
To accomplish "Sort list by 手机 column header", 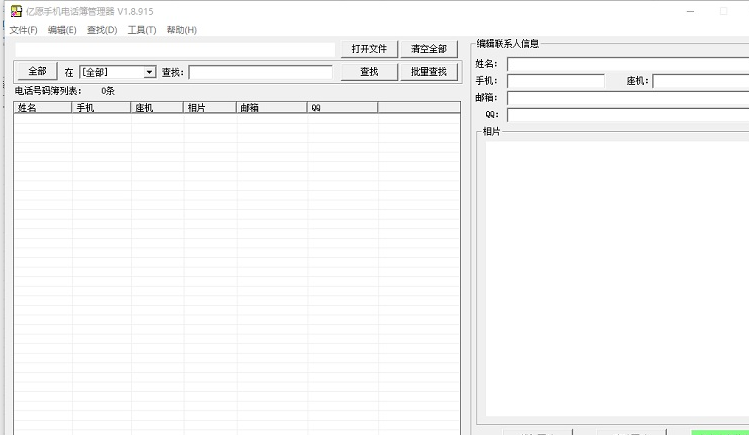I will [x=101, y=108].
